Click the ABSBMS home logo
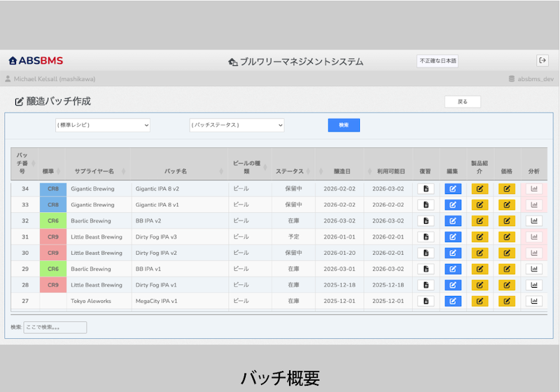The image size is (560, 392). point(36,61)
